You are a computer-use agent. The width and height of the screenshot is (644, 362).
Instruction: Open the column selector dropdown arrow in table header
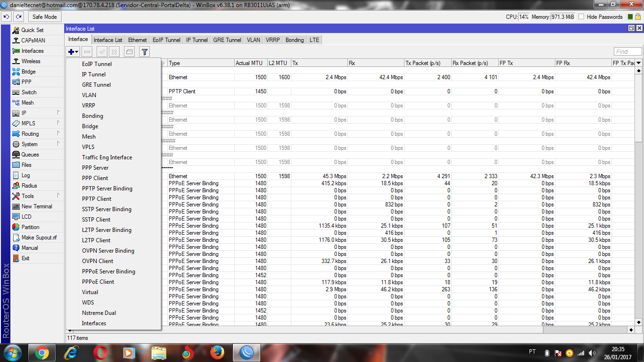(x=639, y=63)
